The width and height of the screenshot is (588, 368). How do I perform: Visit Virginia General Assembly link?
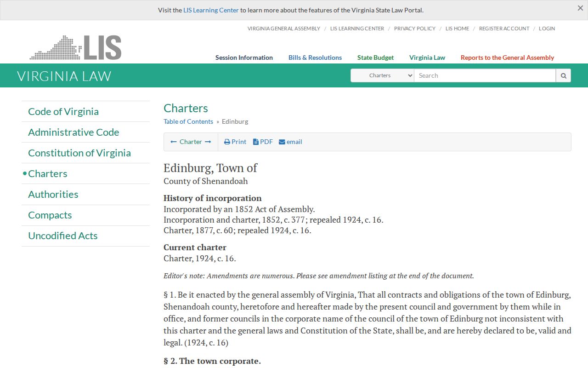click(284, 29)
